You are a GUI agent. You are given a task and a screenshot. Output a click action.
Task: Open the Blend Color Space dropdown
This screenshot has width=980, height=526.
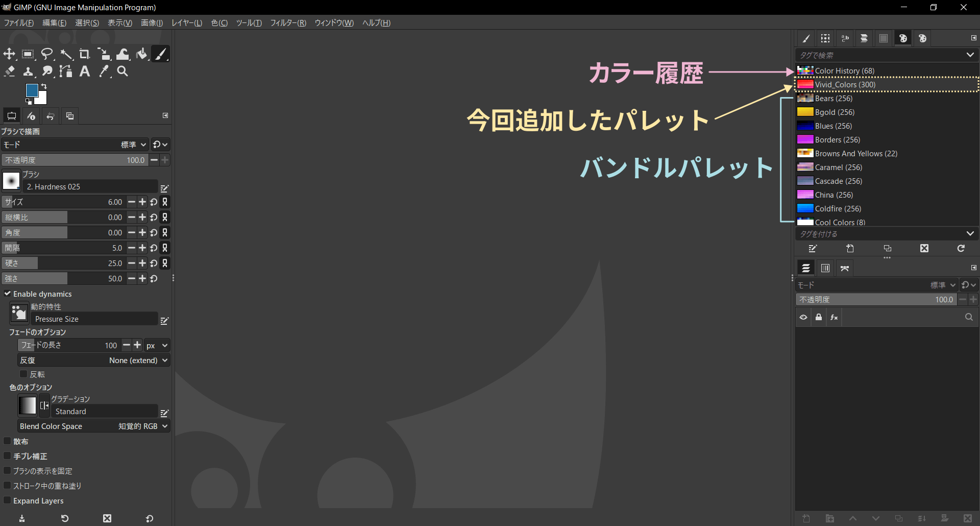[94, 426]
